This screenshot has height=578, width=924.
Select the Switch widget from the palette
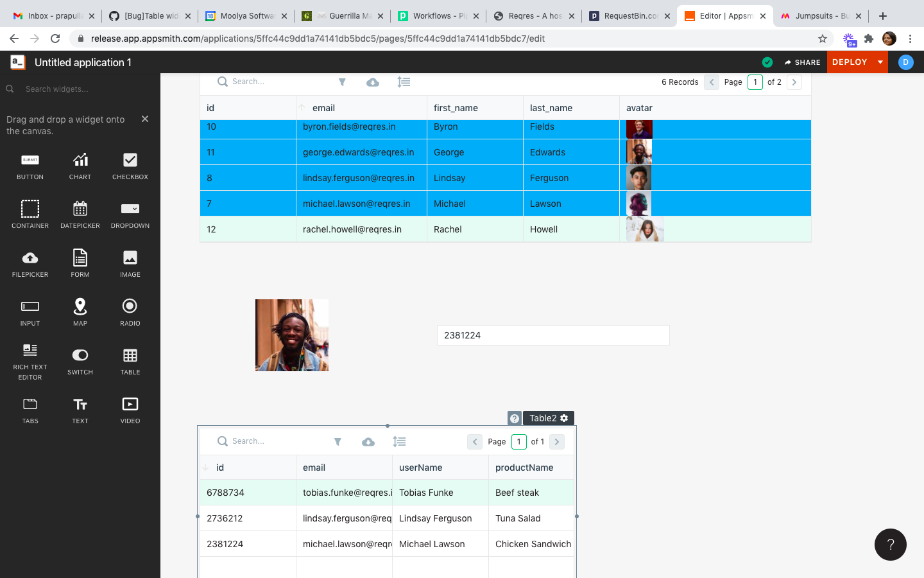point(80,362)
